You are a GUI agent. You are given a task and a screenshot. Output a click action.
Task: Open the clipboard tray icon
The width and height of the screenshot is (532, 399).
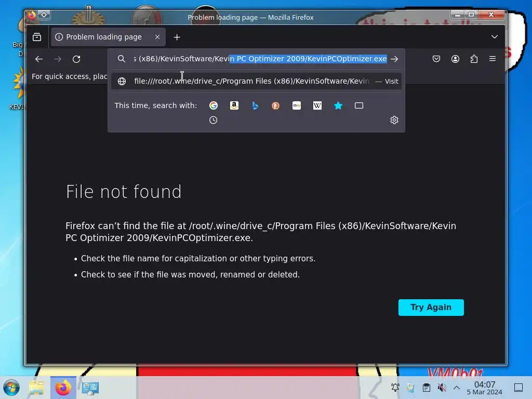[x=427, y=388]
